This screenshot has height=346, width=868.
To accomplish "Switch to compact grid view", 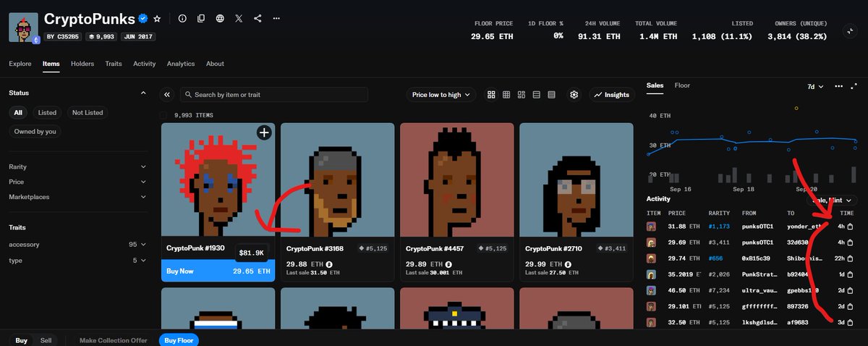I will pyautogui.click(x=506, y=95).
